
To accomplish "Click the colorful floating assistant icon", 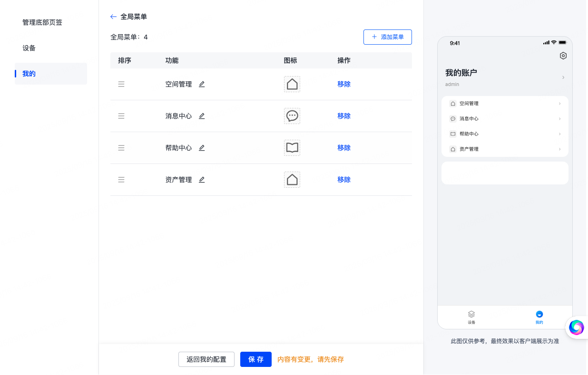I will point(576,327).
